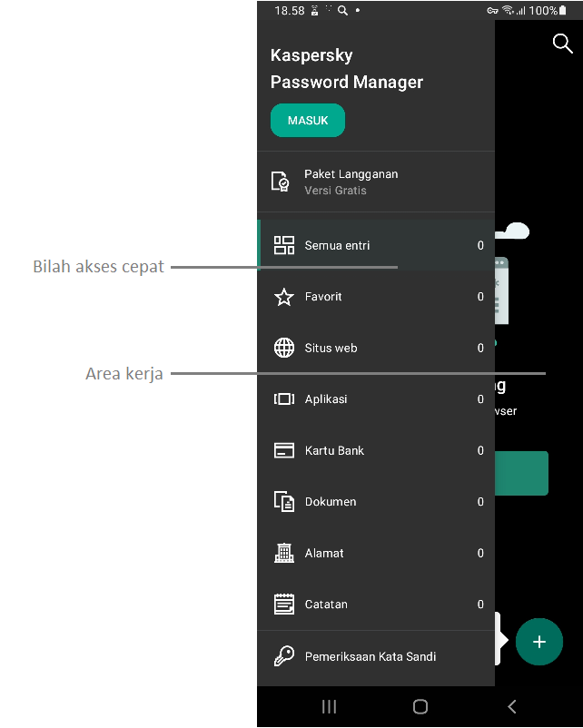The image size is (583, 728).
Task: Open the Favorit category label
Action: [323, 297]
